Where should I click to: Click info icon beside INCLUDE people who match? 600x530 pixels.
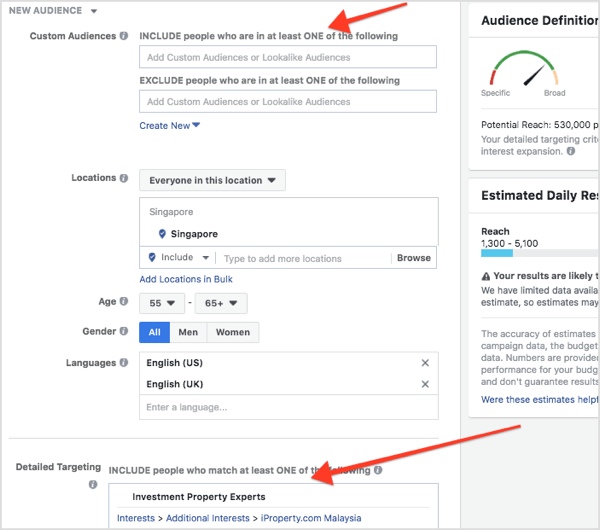(378, 470)
